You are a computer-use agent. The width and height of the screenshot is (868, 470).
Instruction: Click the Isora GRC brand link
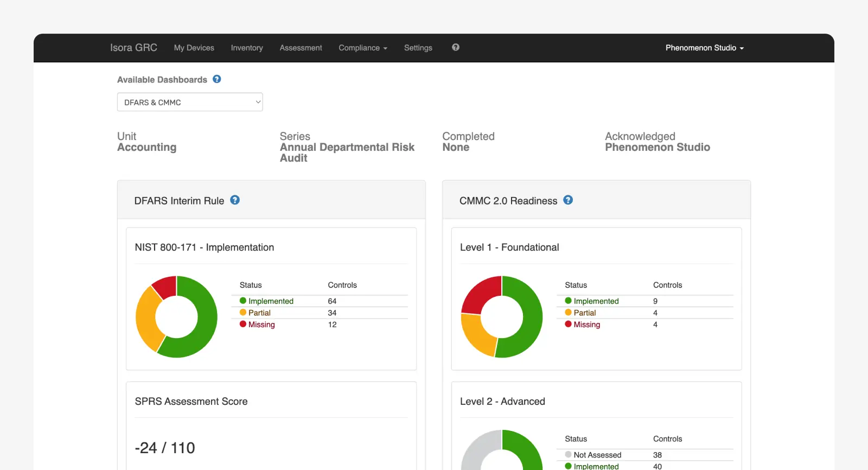(x=133, y=48)
